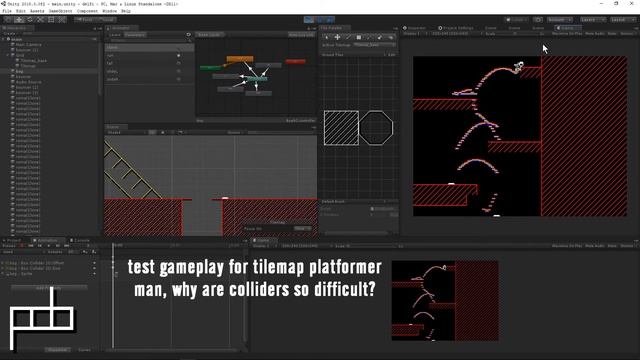Open the cloud services icon button
The width and height of the screenshot is (640, 360).
click(538, 20)
